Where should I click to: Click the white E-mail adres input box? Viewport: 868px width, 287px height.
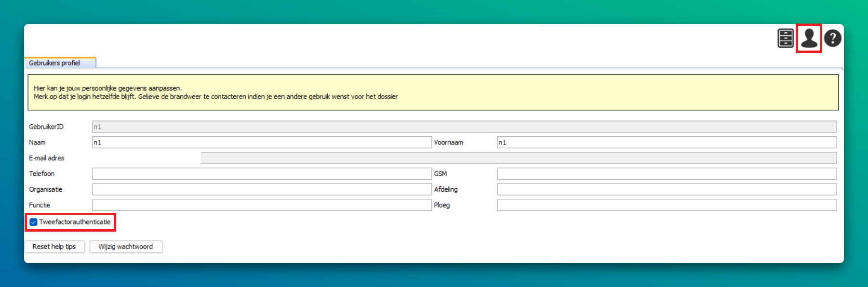pos(146,158)
